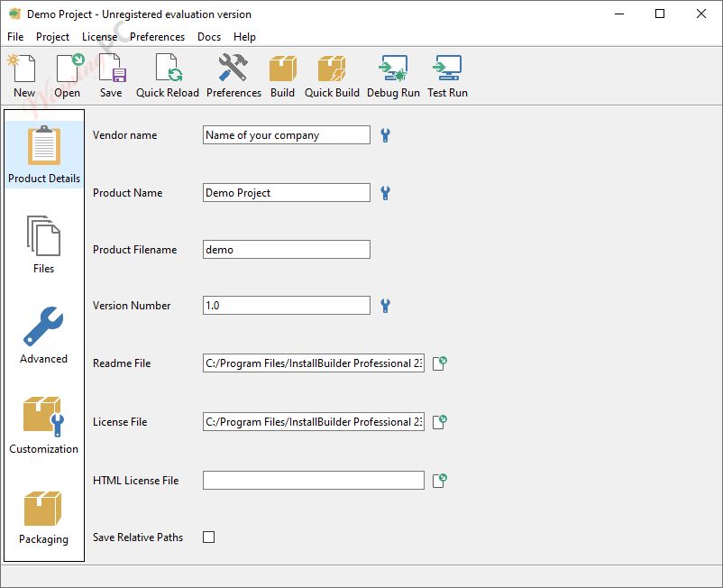
Task: Select the Product Details sidebar section
Action: click(44, 154)
